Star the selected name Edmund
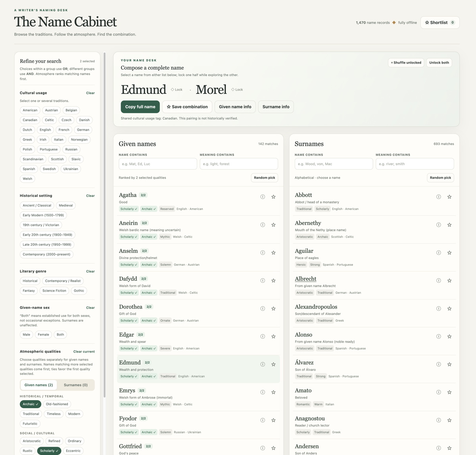Viewport: 476px width, 455px height. coord(273,364)
